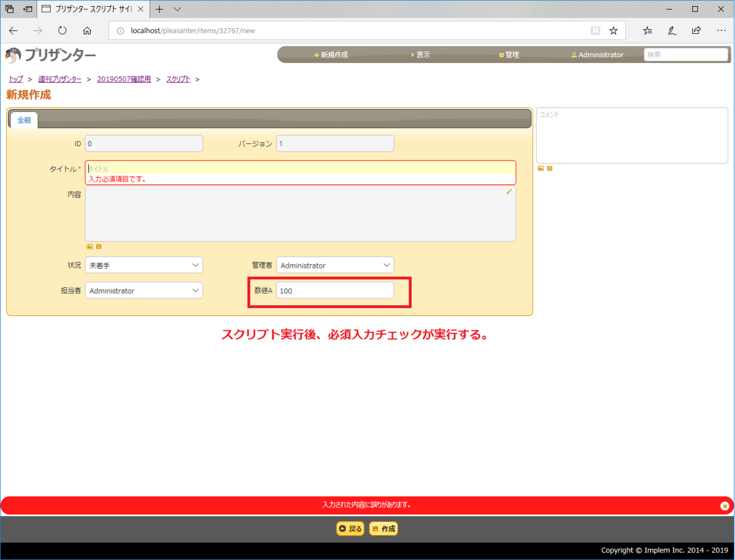735x560 pixels.
Task: Open the 状況 dropdown showing 未着手
Action: pos(143,265)
